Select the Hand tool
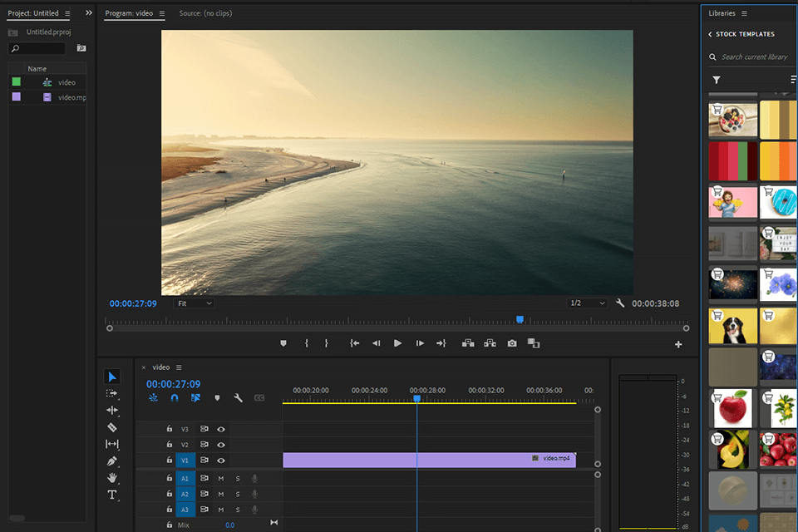This screenshot has height=532, width=798. [112, 477]
